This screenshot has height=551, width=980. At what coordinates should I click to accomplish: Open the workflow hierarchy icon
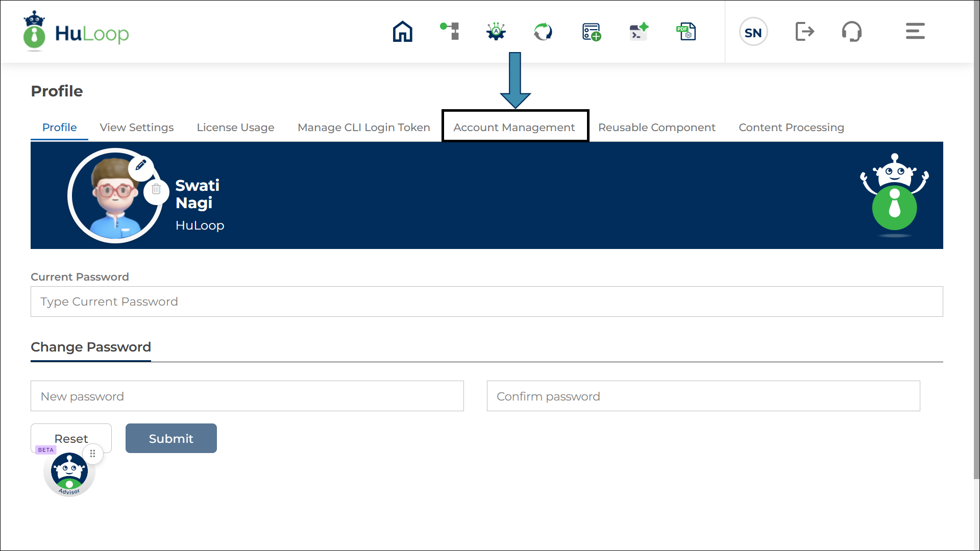pos(450,31)
